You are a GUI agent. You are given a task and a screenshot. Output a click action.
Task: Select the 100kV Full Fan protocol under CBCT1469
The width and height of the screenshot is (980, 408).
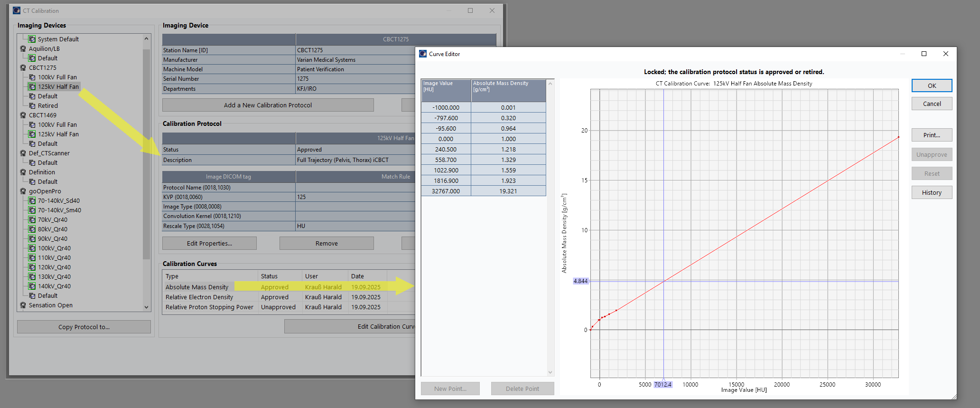[x=57, y=125]
